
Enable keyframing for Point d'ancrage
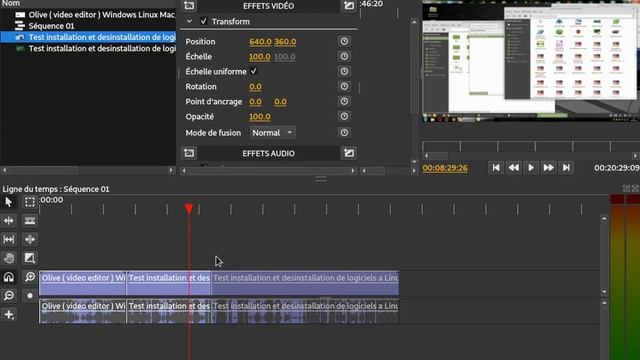coord(344,101)
